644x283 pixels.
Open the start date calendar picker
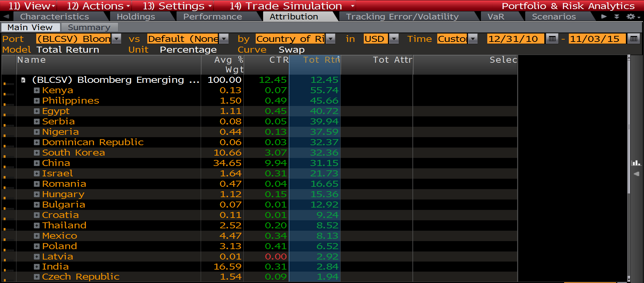pyautogui.click(x=552, y=39)
